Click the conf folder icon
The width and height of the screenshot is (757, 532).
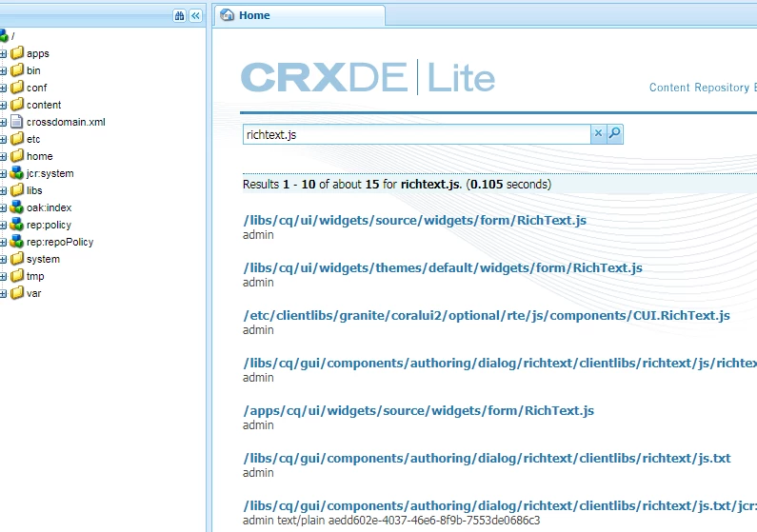(x=17, y=87)
